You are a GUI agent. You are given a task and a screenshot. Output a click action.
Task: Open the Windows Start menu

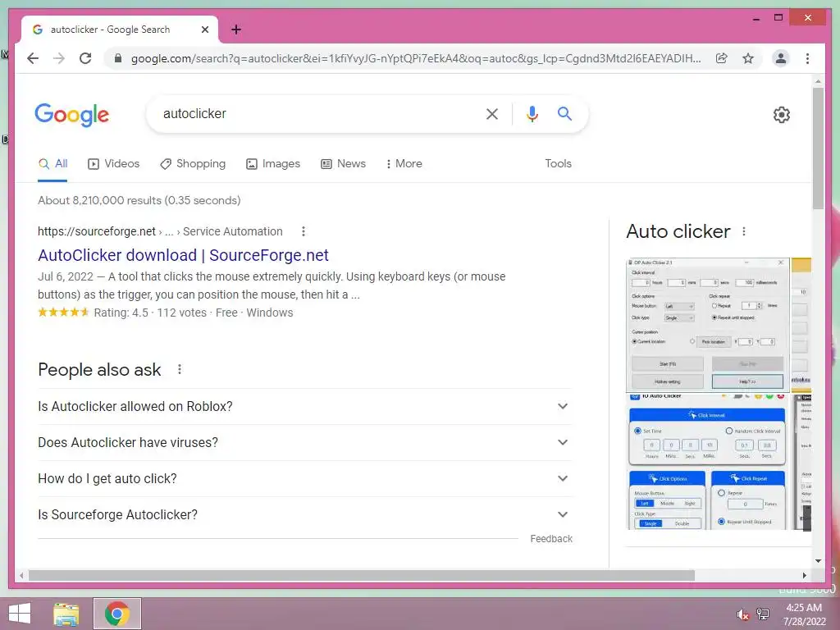tap(20, 614)
